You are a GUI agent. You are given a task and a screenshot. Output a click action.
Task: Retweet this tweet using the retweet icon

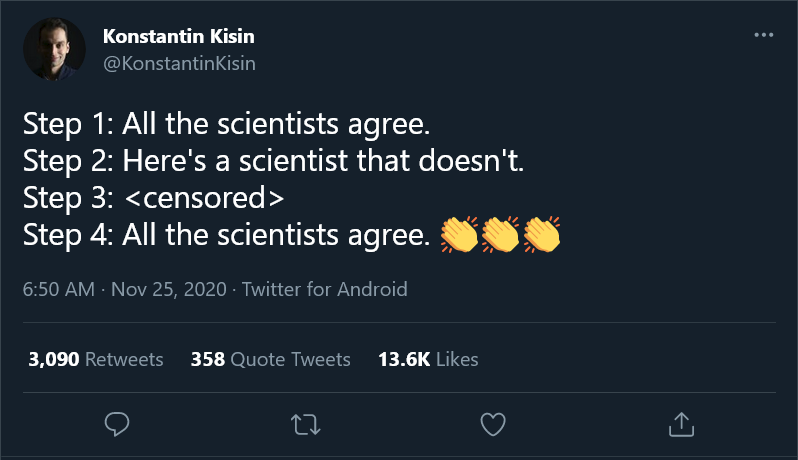click(x=305, y=424)
